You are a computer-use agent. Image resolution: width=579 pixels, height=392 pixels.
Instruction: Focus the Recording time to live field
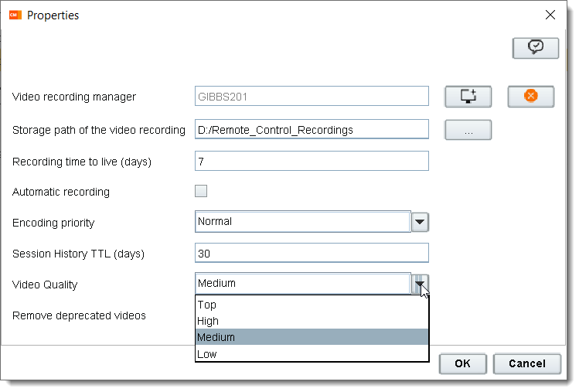tap(312, 161)
